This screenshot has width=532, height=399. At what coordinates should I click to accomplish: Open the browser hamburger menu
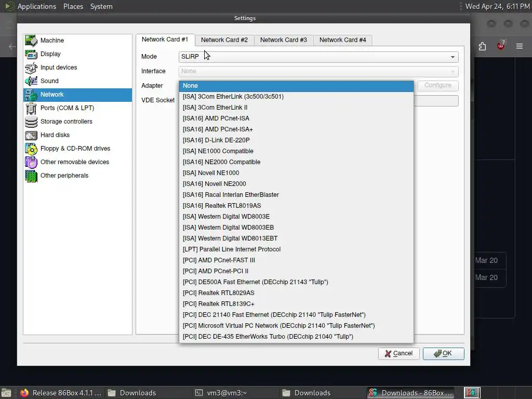(520, 46)
